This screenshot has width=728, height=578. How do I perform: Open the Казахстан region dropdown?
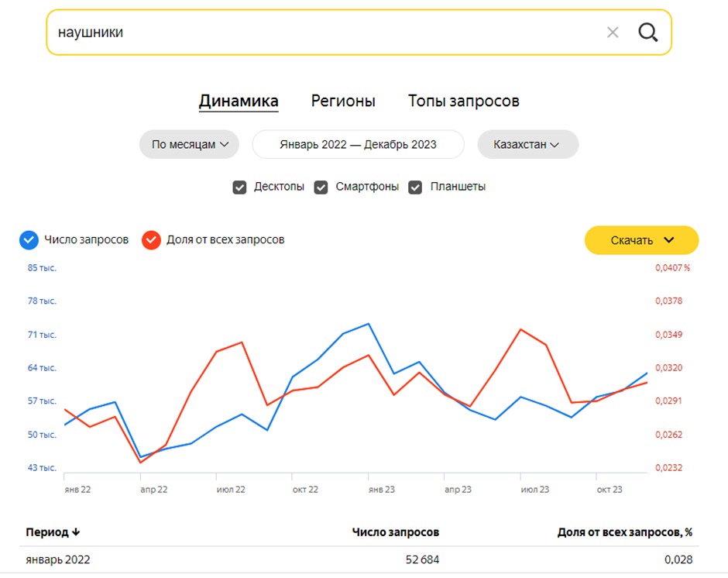[x=528, y=144]
